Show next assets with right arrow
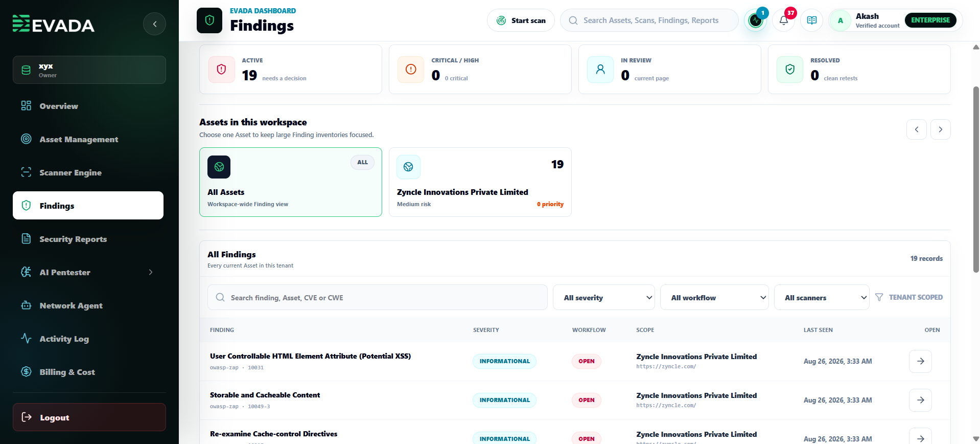The height and width of the screenshot is (444, 980). point(941,129)
